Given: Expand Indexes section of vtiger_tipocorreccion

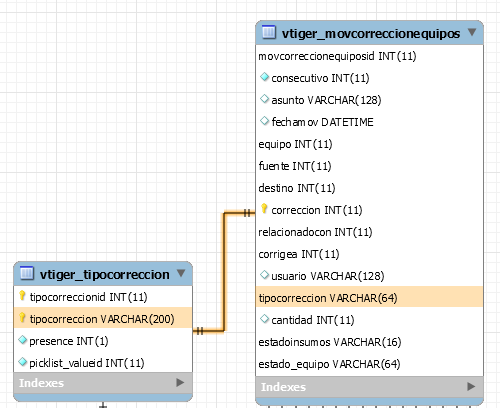Looking at the screenshot, I should (x=180, y=382).
